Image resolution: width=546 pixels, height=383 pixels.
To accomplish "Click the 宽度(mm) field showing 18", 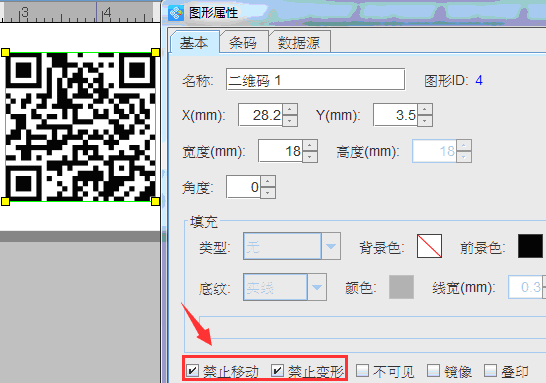I will tap(281, 151).
